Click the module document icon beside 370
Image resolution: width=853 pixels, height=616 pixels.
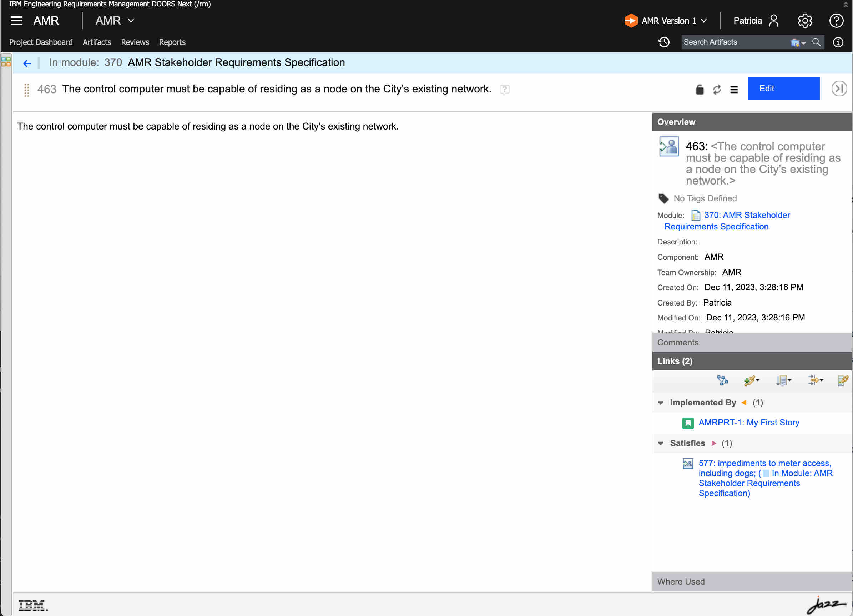click(x=696, y=216)
